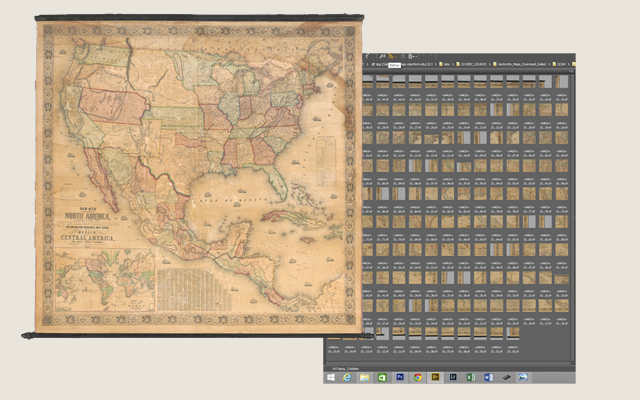The width and height of the screenshot is (640, 400).
Task: Expand chevron after labs in path bar
Action: tap(455, 64)
